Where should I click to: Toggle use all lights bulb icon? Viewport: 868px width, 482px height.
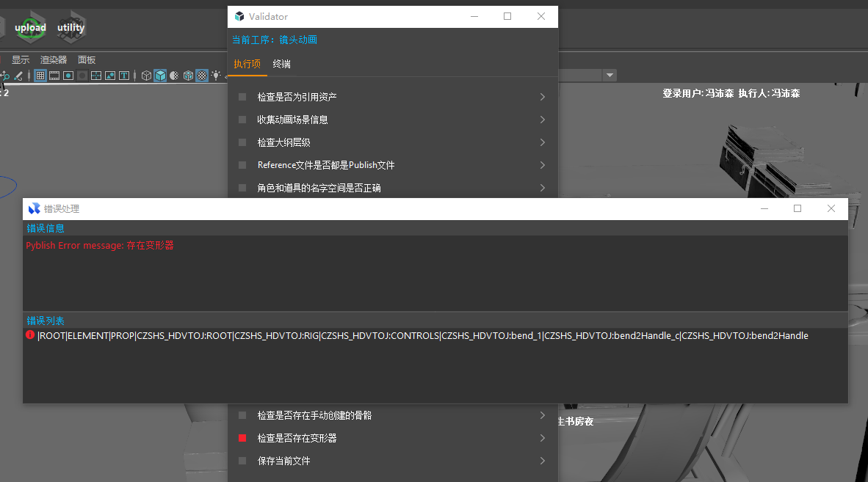(216, 76)
